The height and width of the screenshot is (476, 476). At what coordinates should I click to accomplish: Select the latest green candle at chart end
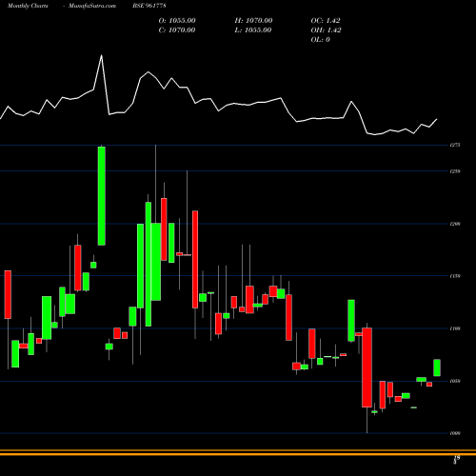point(437,367)
